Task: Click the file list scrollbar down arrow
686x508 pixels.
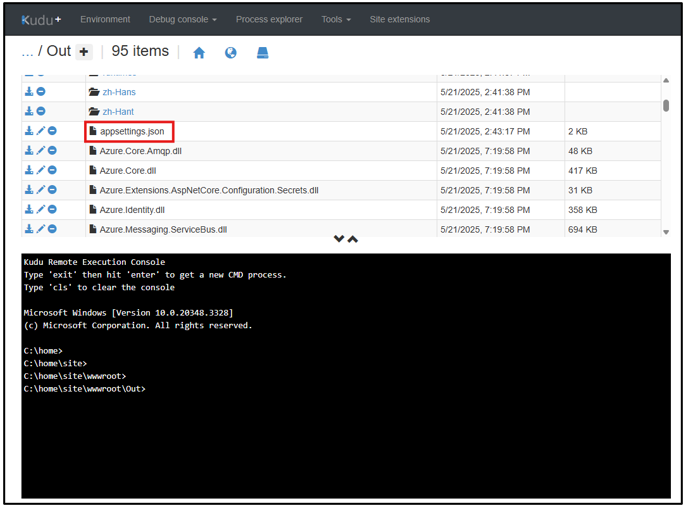Action: [666, 232]
